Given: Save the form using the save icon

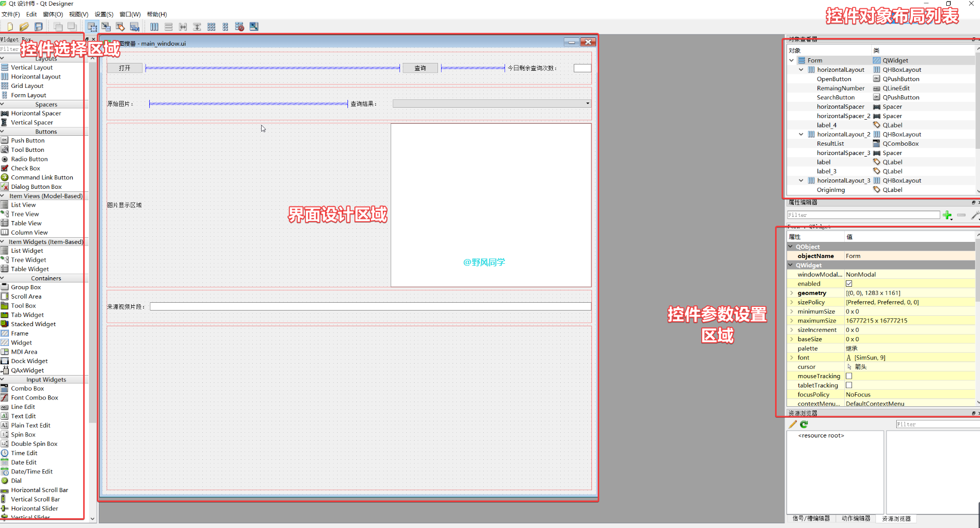Looking at the screenshot, I should 38,27.
